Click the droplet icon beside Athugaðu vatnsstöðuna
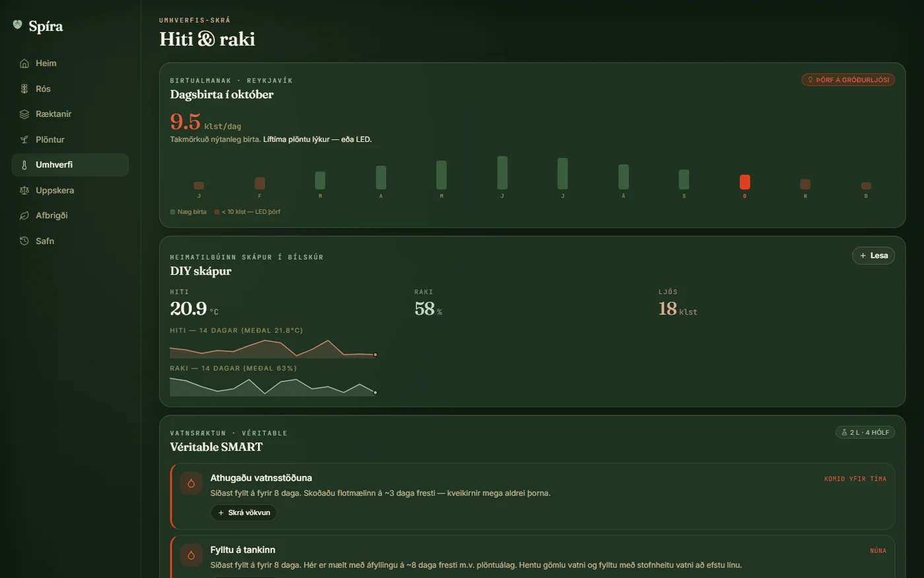The image size is (924, 578). (x=191, y=483)
